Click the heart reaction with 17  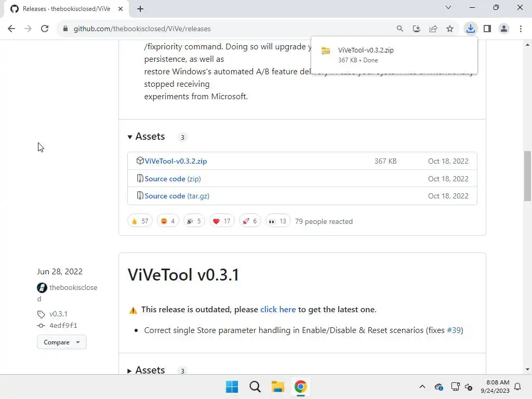click(x=222, y=221)
